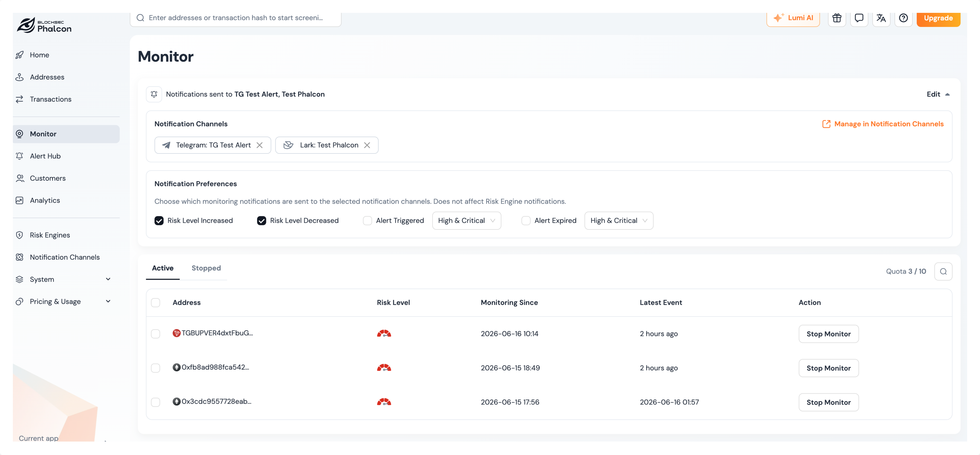
Task: Uncheck Risk Level Increased
Action: 159,221
